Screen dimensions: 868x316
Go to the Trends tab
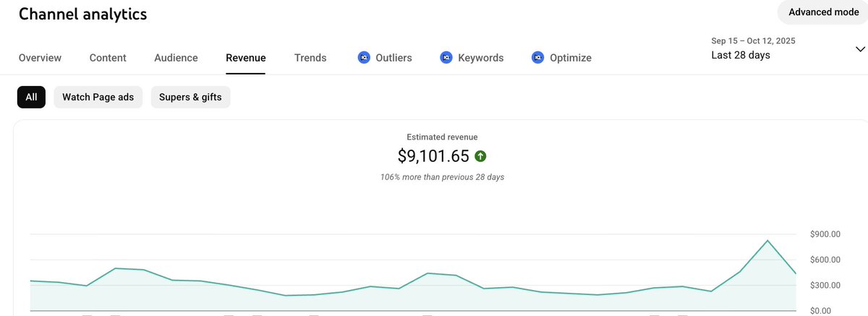pos(310,58)
